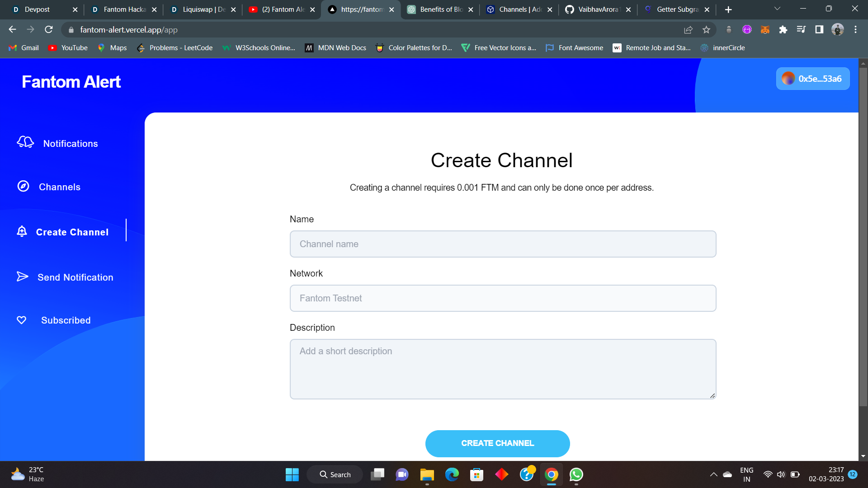This screenshot has width=868, height=488.
Task: Focus the Channel name input field
Action: (503, 244)
